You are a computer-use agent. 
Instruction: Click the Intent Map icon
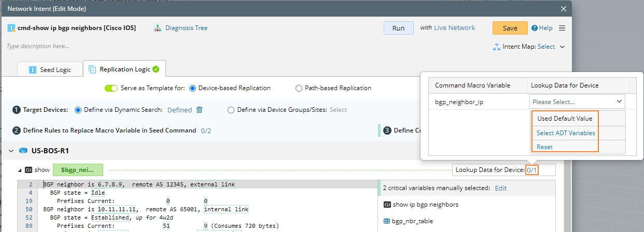496,47
